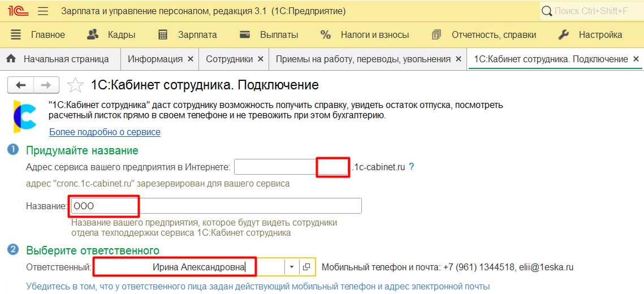Click the service address input field
This screenshot has width=644, height=294.
tap(292, 167)
